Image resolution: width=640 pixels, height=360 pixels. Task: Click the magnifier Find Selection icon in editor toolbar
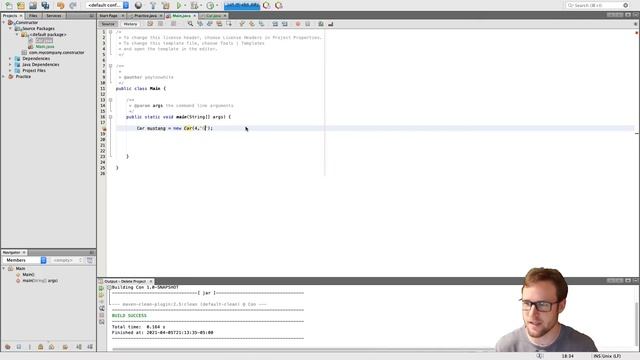click(190, 24)
